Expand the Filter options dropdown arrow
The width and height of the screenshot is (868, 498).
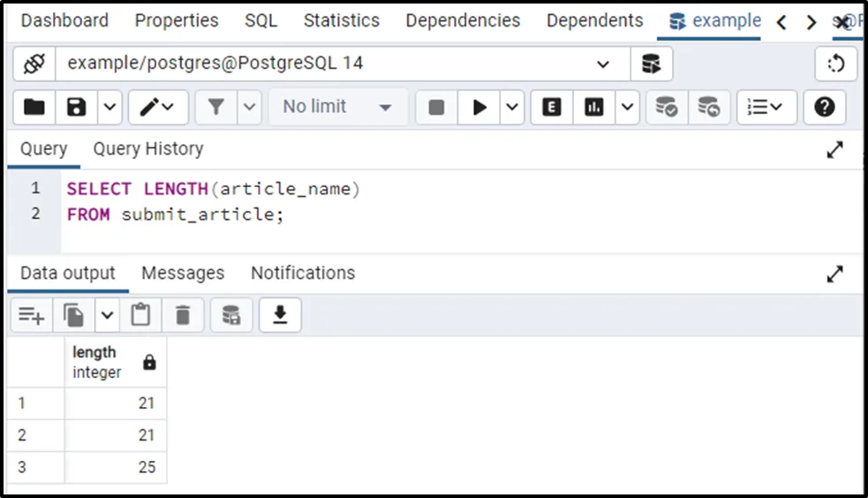point(250,107)
